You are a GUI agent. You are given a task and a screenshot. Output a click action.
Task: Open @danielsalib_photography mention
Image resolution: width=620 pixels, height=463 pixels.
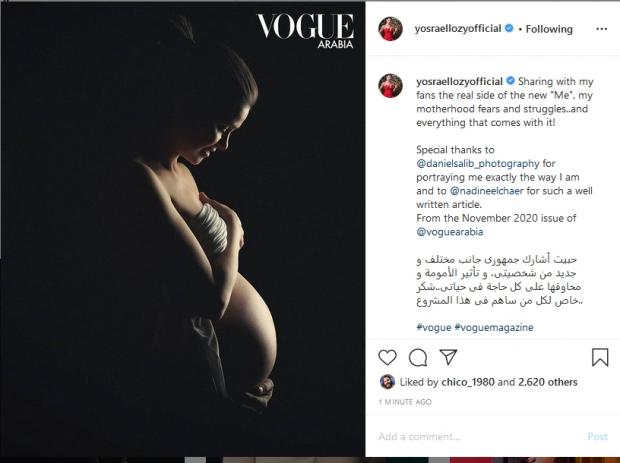(478, 163)
